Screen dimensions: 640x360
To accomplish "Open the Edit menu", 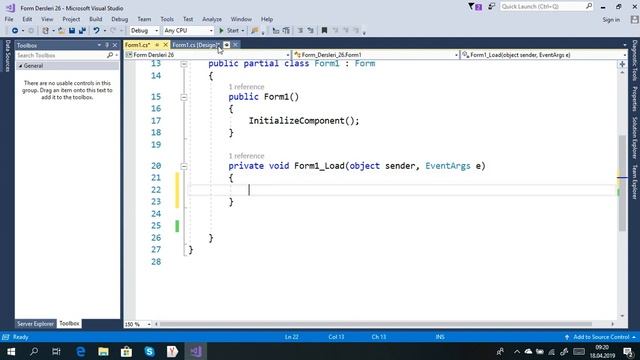I will [x=27, y=19].
